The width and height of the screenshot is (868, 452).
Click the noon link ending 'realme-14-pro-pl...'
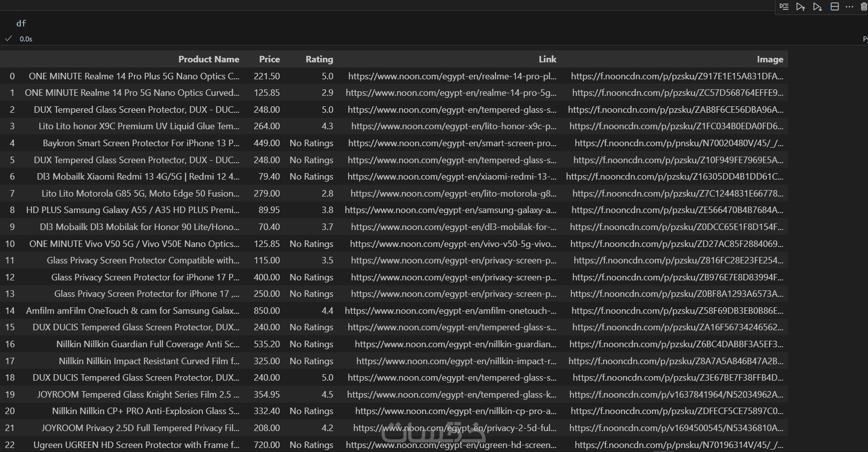point(452,76)
